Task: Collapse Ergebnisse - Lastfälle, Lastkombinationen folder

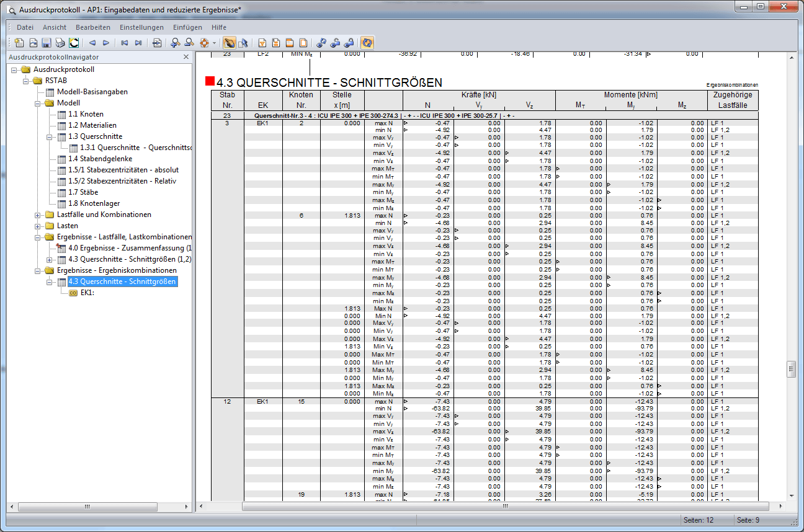Action: pos(38,237)
